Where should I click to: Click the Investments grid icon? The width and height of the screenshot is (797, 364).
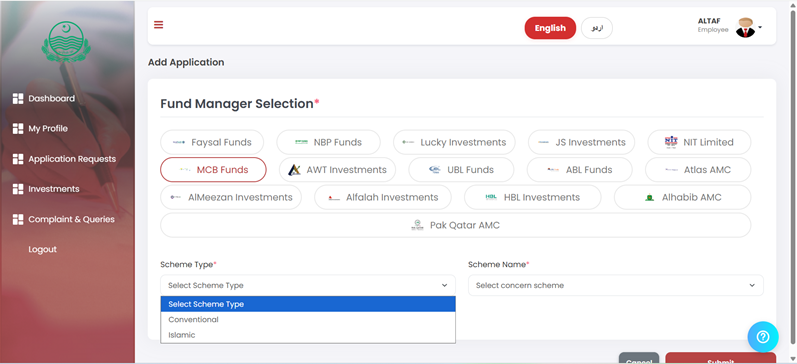[x=18, y=189]
